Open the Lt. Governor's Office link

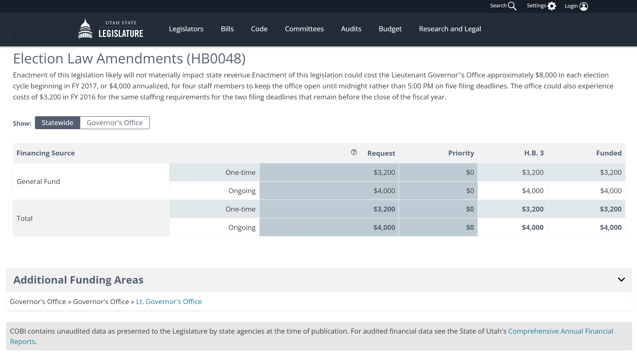coord(169,301)
